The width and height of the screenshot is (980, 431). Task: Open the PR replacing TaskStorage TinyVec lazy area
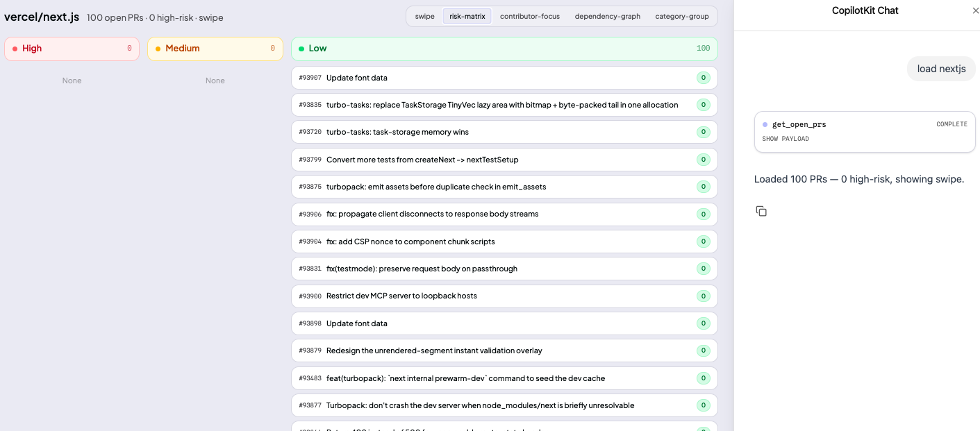tap(504, 105)
